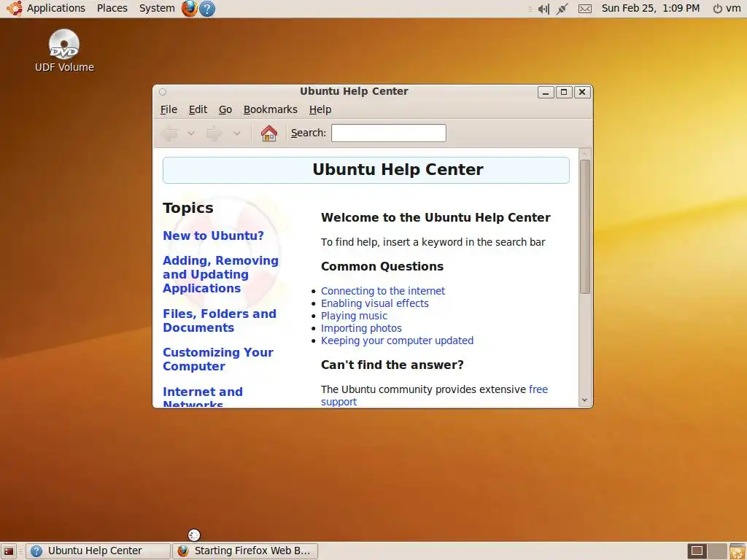Open the System menu in top panel

(157, 9)
